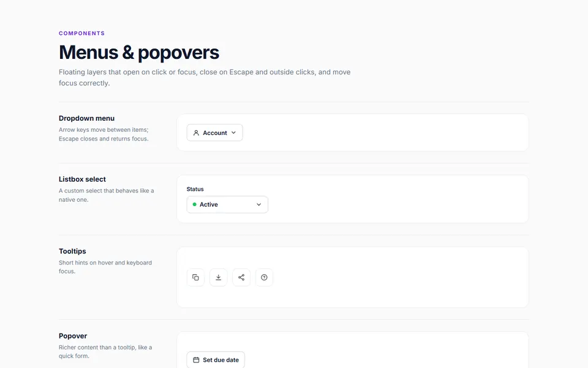Click the Status field label
The width and height of the screenshot is (588, 368).
pos(195,189)
